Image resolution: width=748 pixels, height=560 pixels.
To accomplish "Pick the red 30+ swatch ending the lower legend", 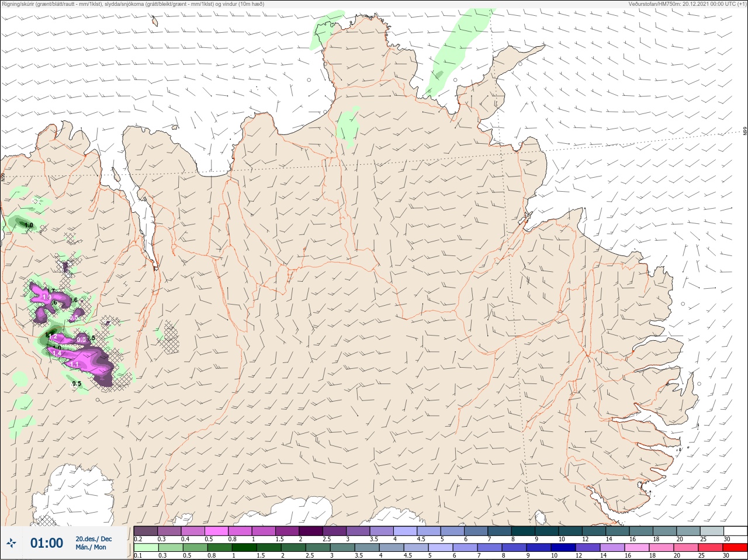I will pos(736,548).
